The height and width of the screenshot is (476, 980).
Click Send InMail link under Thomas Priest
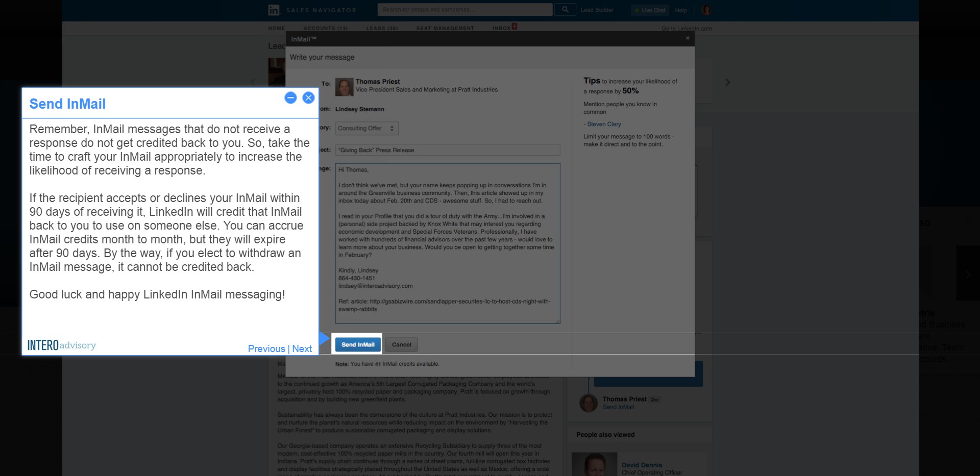tap(618, 407)
